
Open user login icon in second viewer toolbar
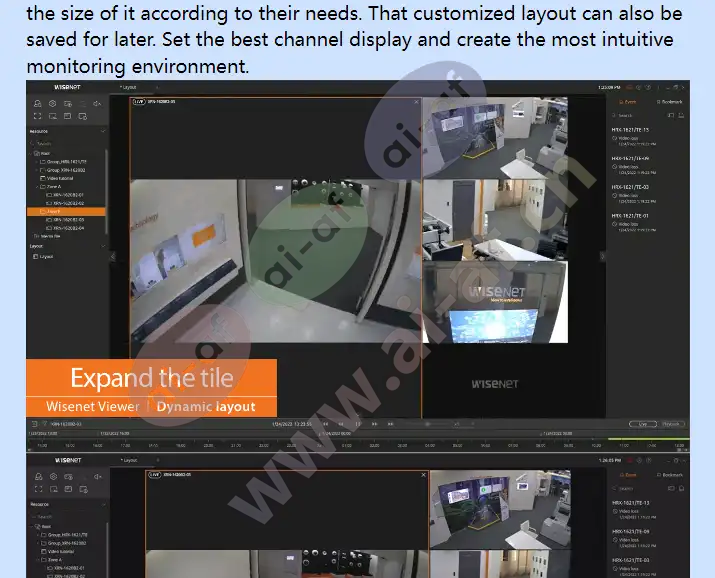(38, 476)
